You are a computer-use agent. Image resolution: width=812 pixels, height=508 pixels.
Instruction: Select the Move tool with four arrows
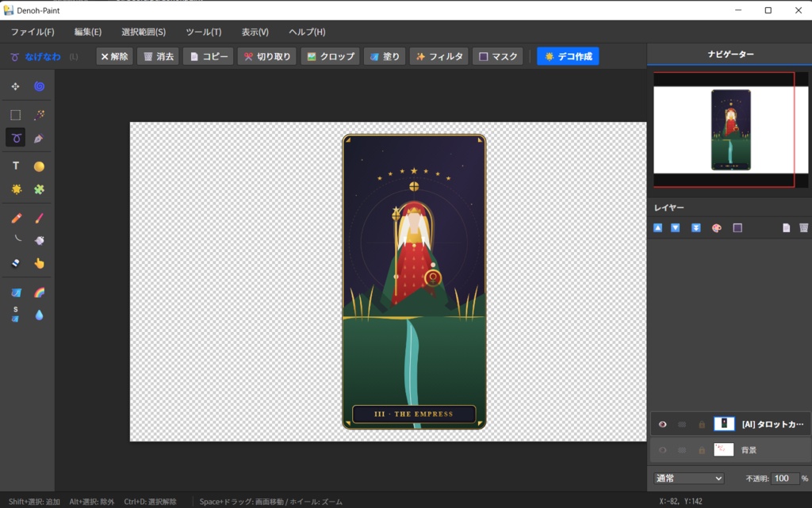tap(16, 86)
